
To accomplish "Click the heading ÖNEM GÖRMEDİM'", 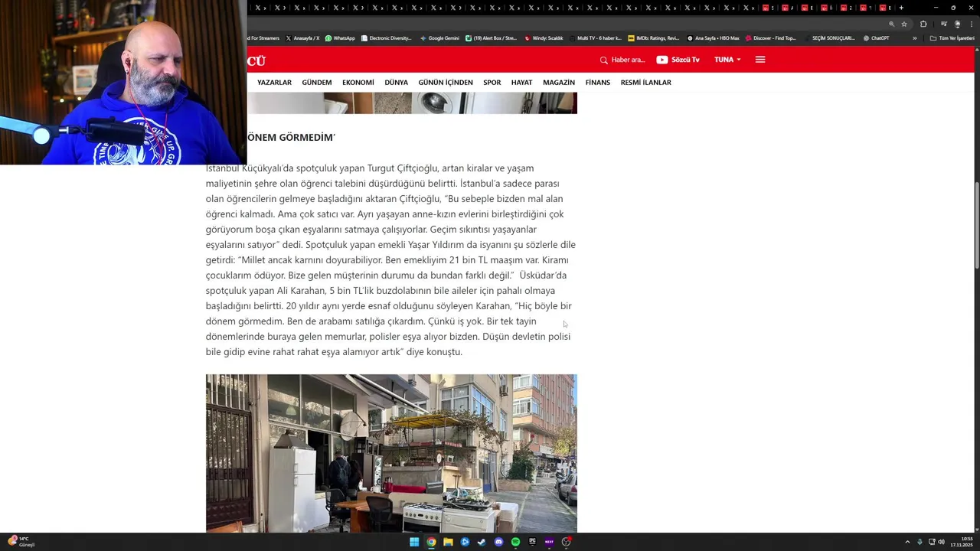I will 291,138.
